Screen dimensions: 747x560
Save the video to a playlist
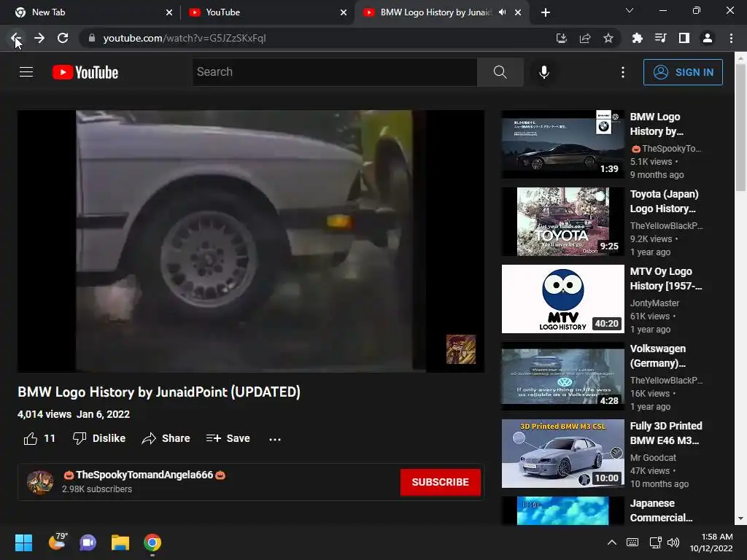coord(228,438)
